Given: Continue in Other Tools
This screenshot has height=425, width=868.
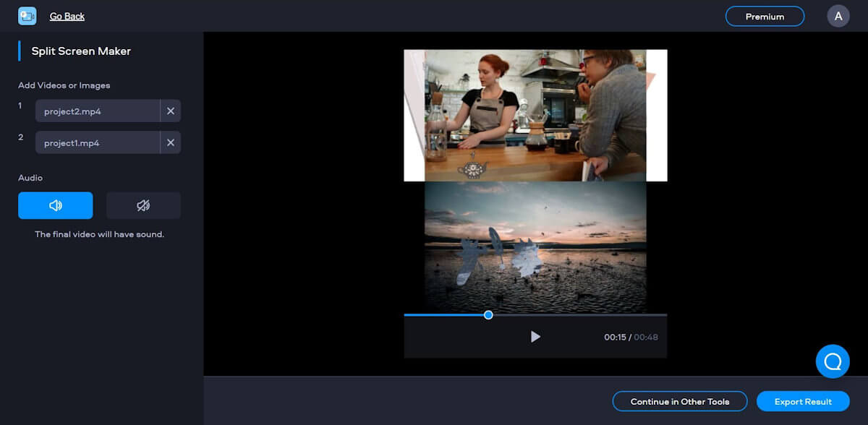Looking at the screenshot, I should pyautogui.click(x=680, y=401).
